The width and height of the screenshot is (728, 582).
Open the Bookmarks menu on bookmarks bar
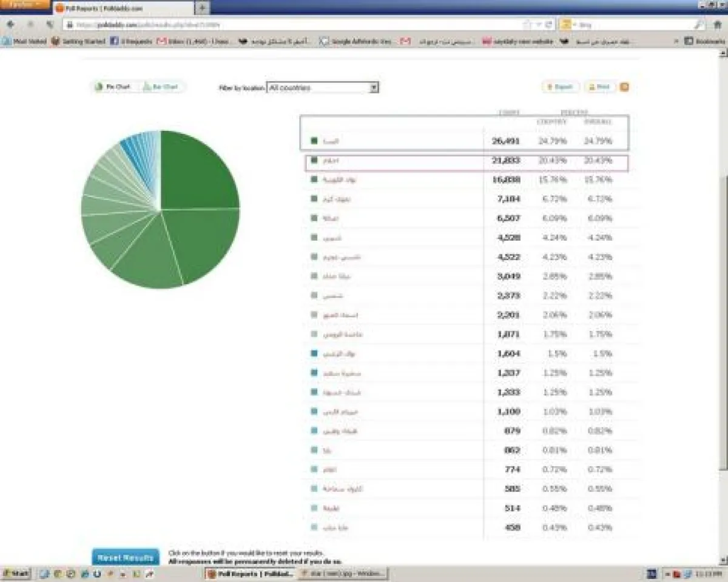point(704,41)
